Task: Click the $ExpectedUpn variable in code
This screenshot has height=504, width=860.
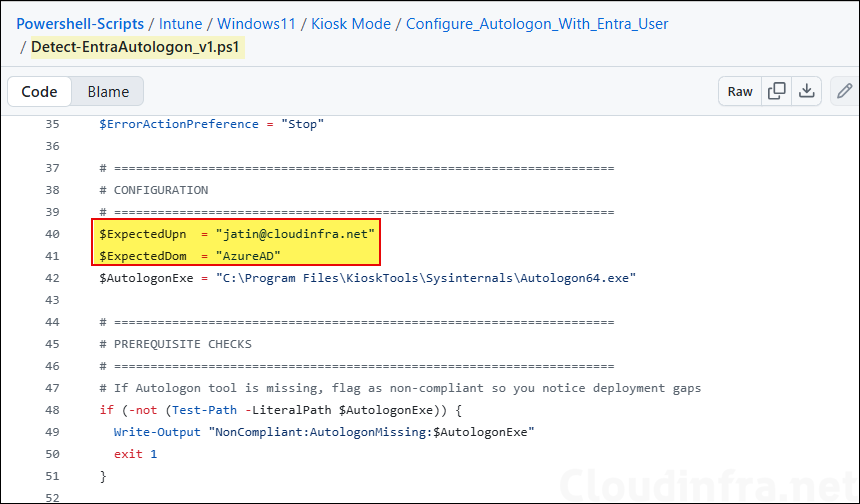Action: tap(141, 233)
